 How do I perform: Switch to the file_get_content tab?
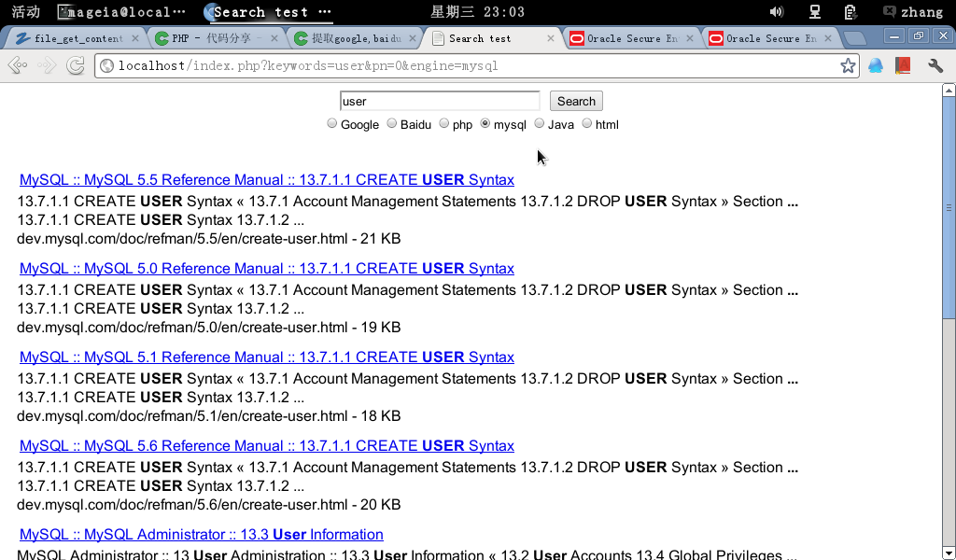(x=77, y=38)
